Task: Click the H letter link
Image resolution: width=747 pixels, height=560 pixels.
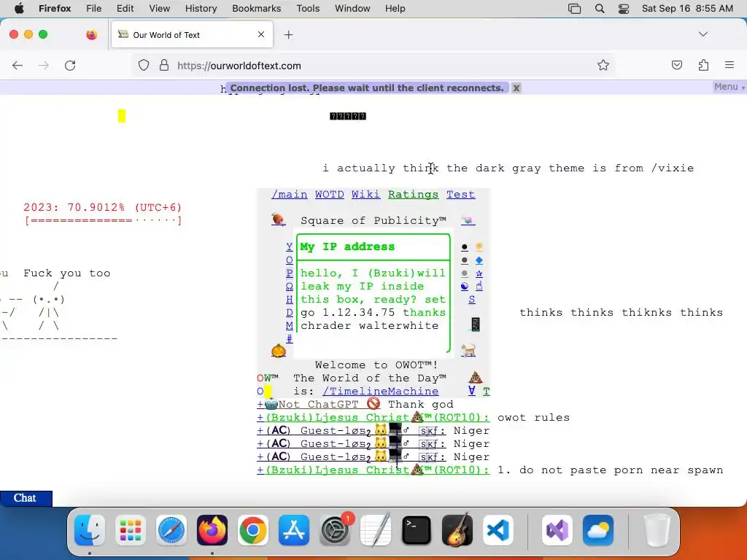Action: pyautogui.click(x=289, y=299)
